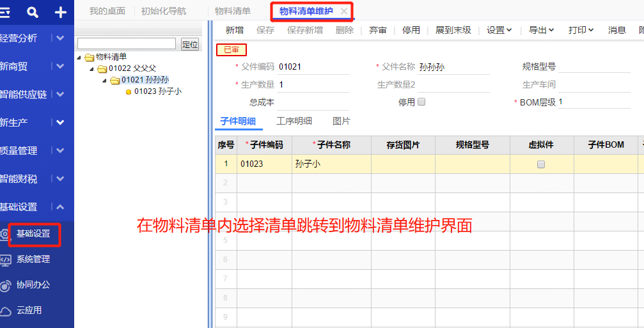Click the plus icon in sidebar header
The height and width of the screenshot is (328, 644).
point(60,12)
